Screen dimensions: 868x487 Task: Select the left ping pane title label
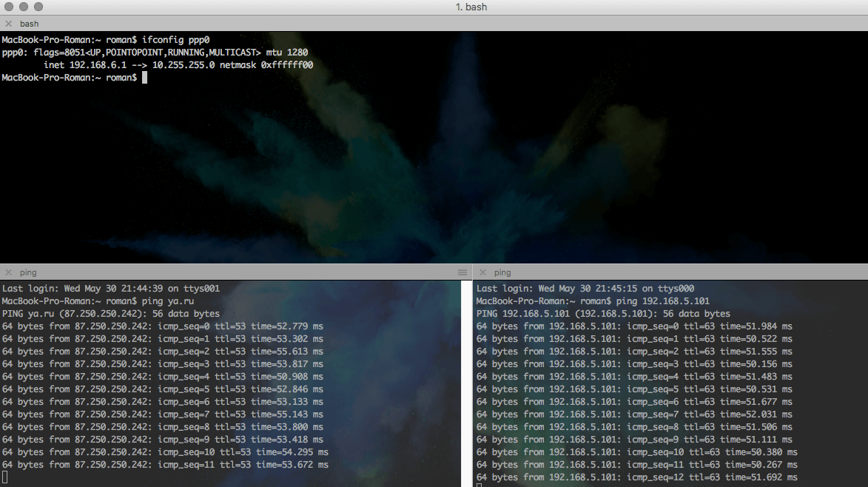coord(28,272)
